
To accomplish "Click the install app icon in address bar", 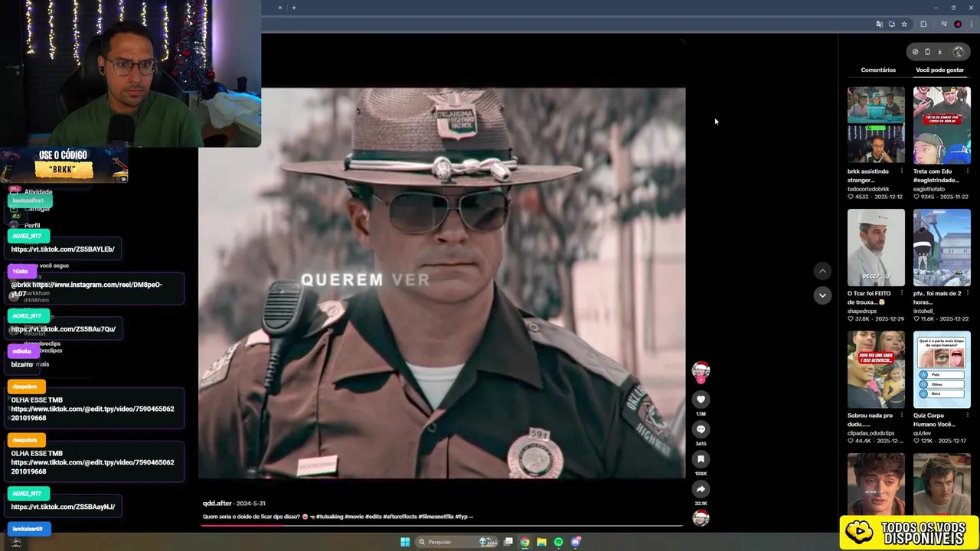I will (x=891, y=24).
